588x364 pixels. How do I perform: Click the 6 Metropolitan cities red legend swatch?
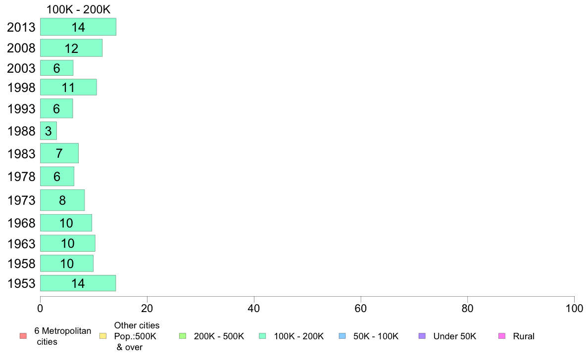(x=23, y=336)
